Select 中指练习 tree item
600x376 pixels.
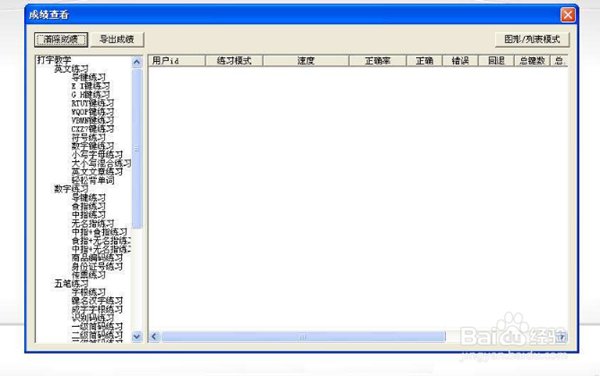[89, 215]
